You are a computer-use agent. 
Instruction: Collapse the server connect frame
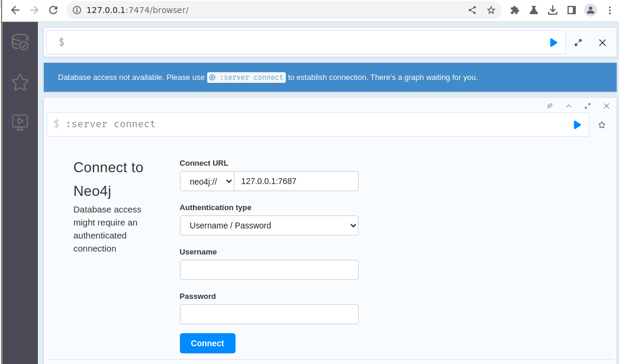[x=569, y=106]
